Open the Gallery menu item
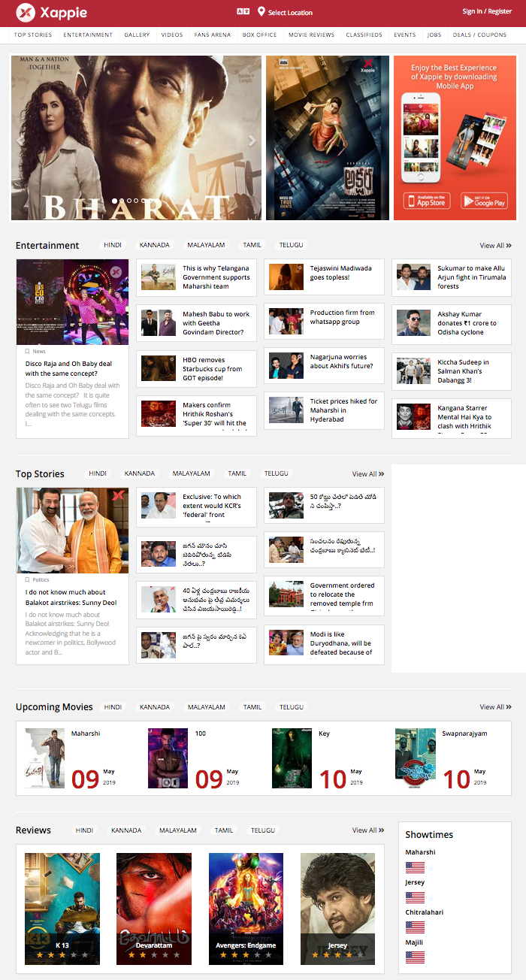The width and height of the screenshot is (526, 980). click(x=137, y=35)
